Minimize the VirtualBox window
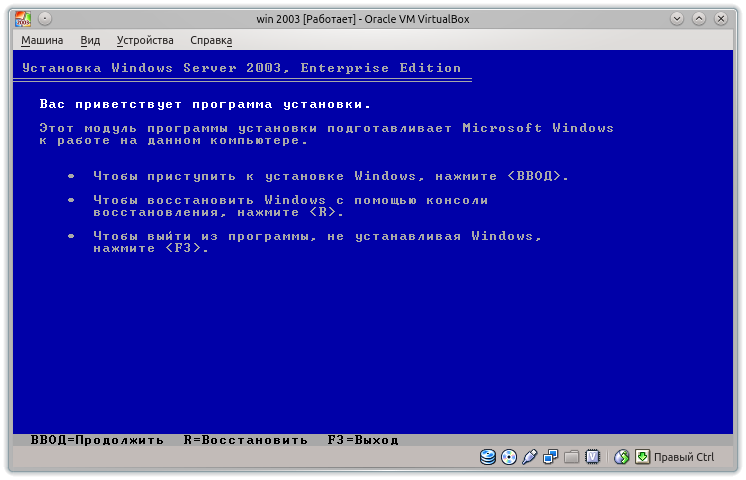 pyautogui.click(x=678, y=18)
